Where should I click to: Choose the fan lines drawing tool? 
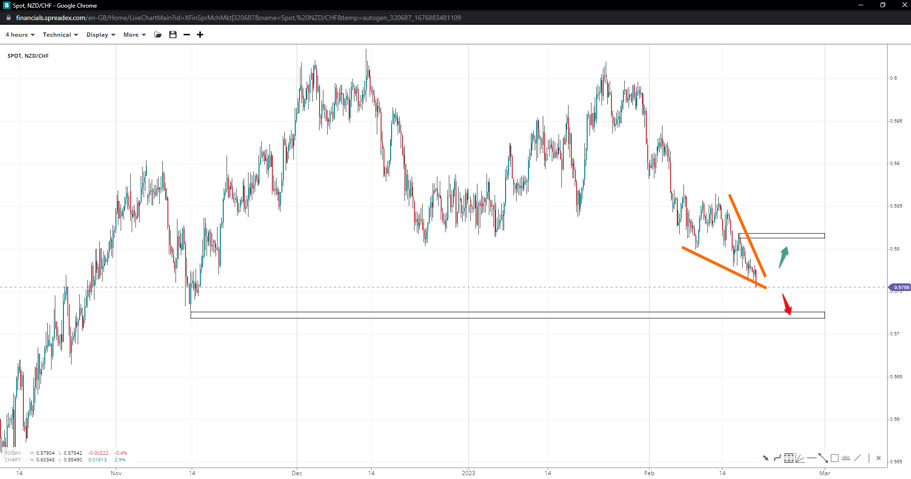tap(800, 458)
